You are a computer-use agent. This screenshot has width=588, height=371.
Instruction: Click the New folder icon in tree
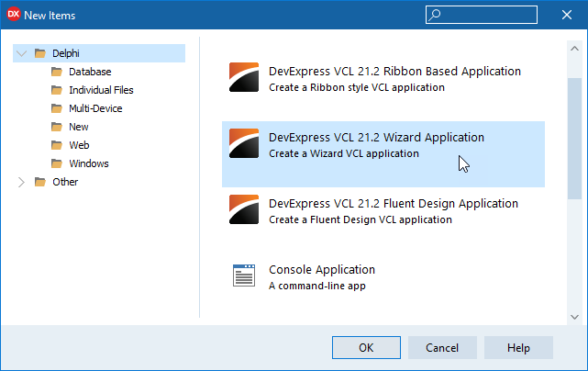pos(57,127)
